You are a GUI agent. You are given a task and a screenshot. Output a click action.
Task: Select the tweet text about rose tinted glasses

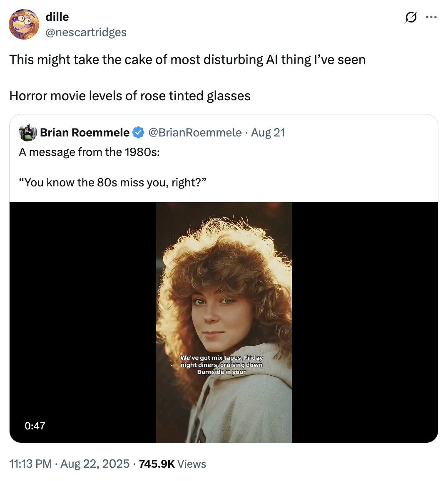pyautogui.click(x=129, y=96)
